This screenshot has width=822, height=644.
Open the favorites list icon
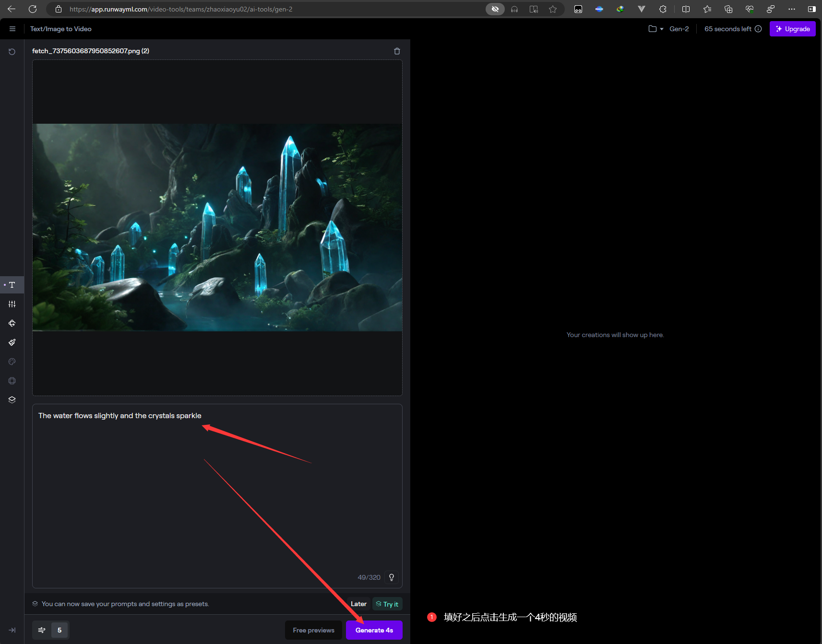pos(707,9)
